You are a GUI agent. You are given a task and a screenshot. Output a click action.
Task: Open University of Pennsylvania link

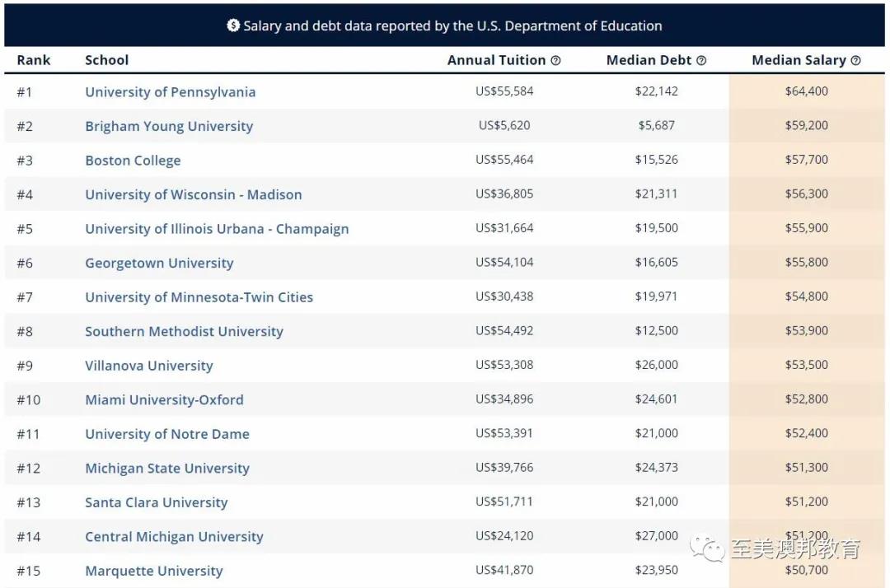click(171, 92)
